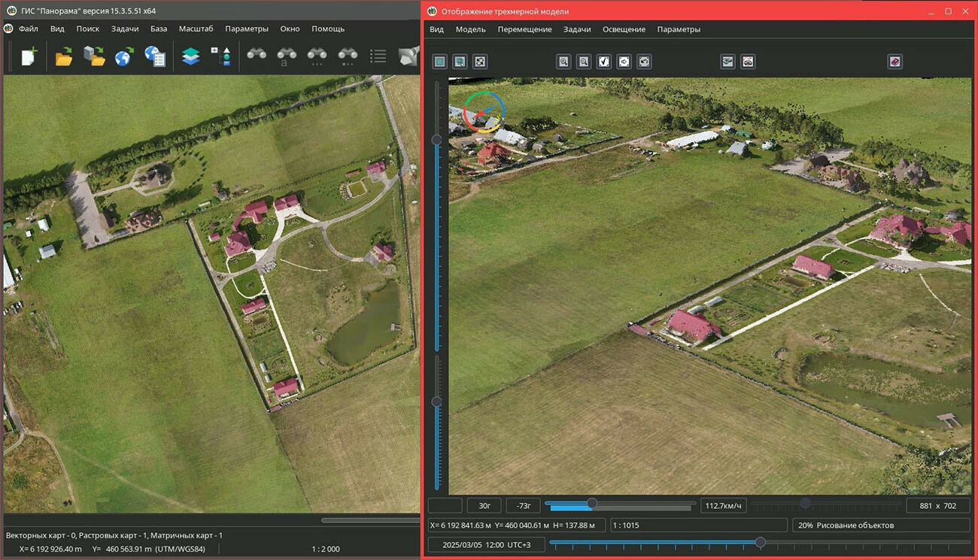Click the create new map icon
The height and width of the screenshot is (560, 978).
(29, 56)
